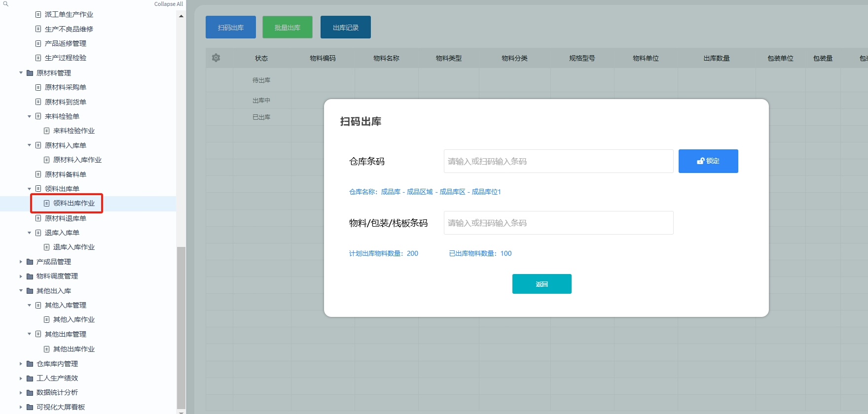The width and height of the screenshot is (868, 414).
Task: Expand the 工人生产绩效 folder arrow
Action: [x=21, y=379]
